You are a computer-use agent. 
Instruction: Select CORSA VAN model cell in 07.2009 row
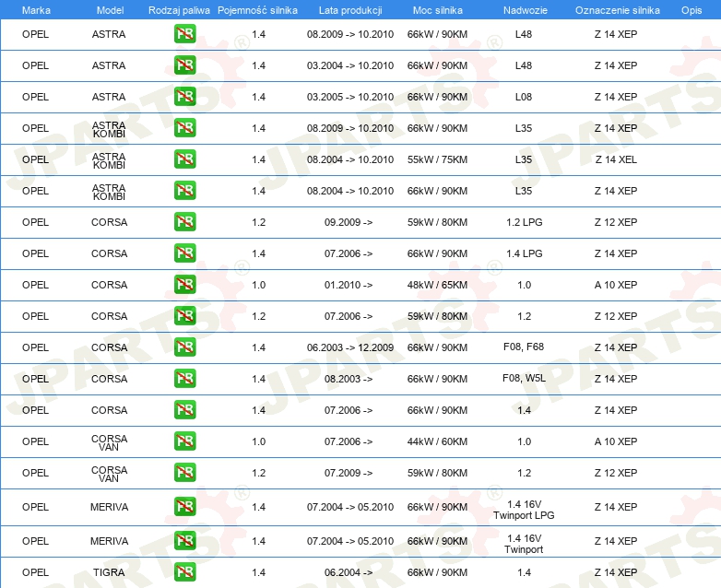point(109,474)
